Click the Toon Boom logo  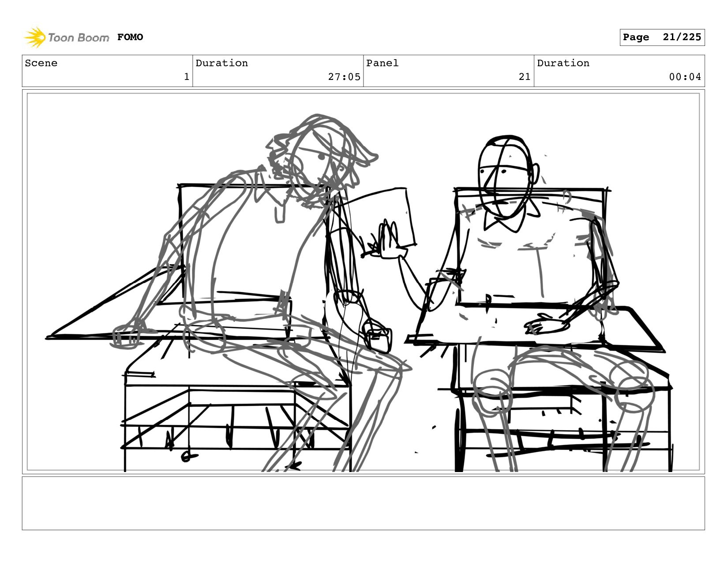[x=66, y=37]
